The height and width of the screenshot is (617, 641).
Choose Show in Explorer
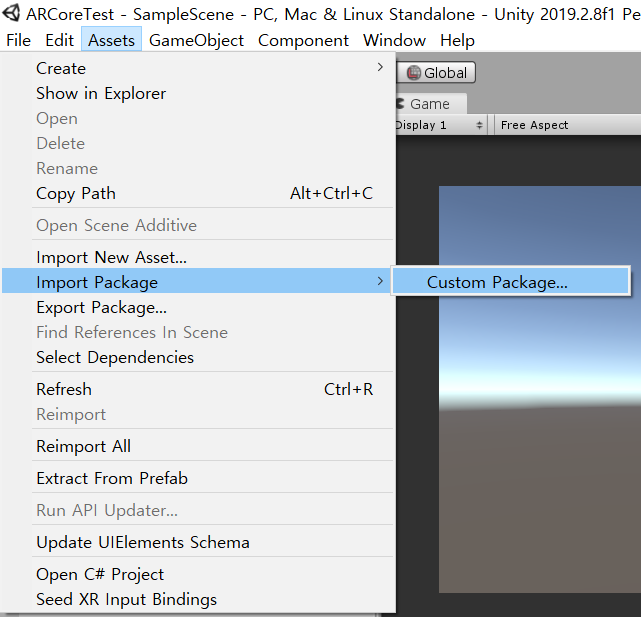(198, 93)
